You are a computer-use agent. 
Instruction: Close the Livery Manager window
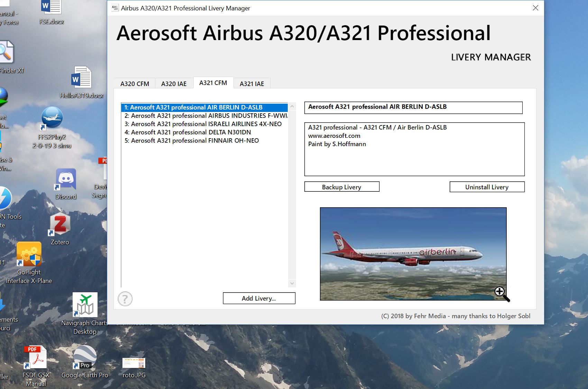tap(535, 8)
